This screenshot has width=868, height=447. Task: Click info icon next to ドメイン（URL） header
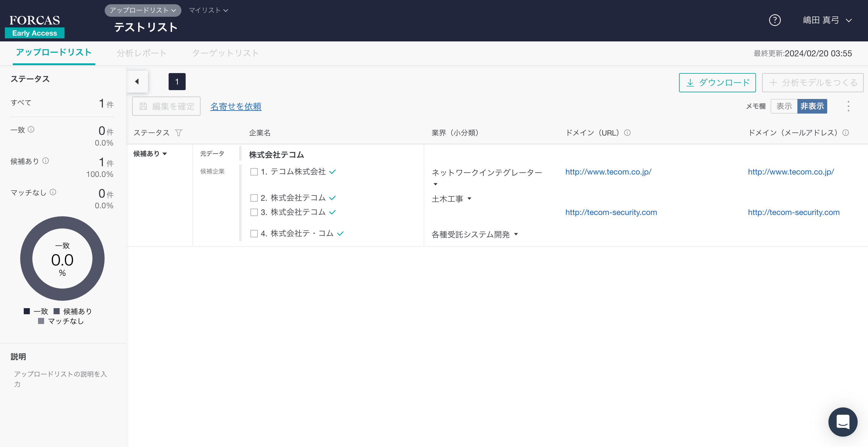627,133
